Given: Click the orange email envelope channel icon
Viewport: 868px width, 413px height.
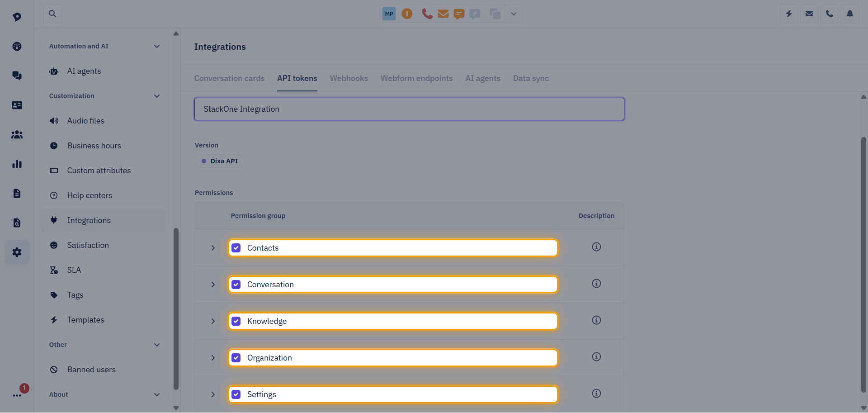Looking at the screenshot, I should 443,14.
